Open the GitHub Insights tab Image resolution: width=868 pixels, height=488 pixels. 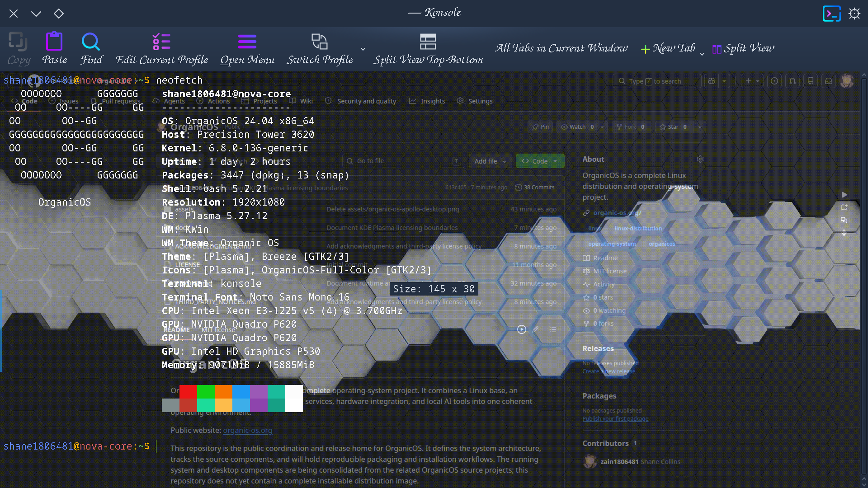pyautogui.click(x=427, y=101)
